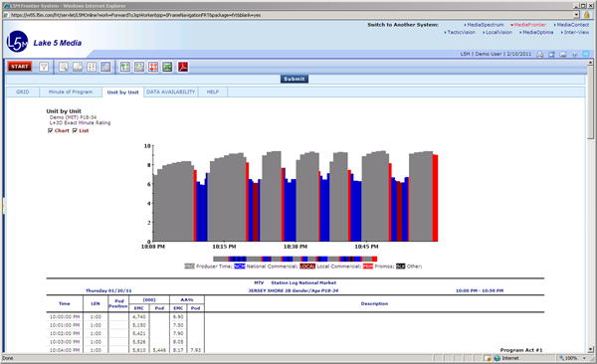The image size is (597, 364).
Task: Click the 10:01:00 PM time cell
Action: point(65,325)
